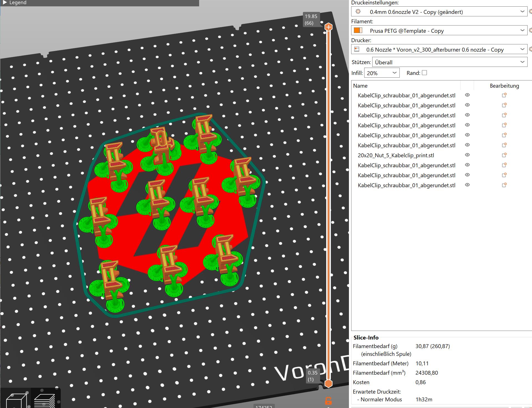Select the first KabelClip_schraubbar_01_abgerundet.stl row

pos(406,95)
